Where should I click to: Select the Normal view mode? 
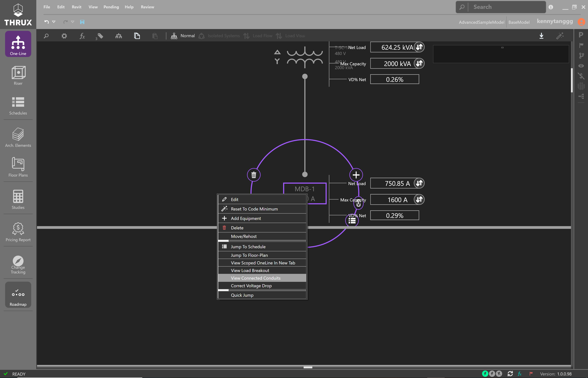pos(183,36)
